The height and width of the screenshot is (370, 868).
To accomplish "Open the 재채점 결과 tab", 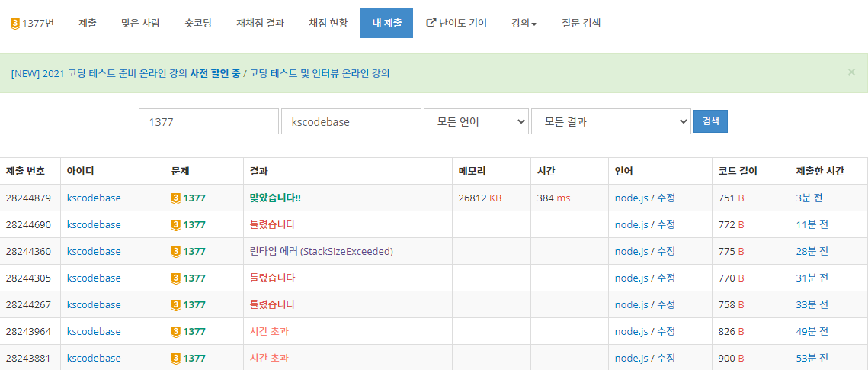I will pyautogui.click(x=260, y=23).
